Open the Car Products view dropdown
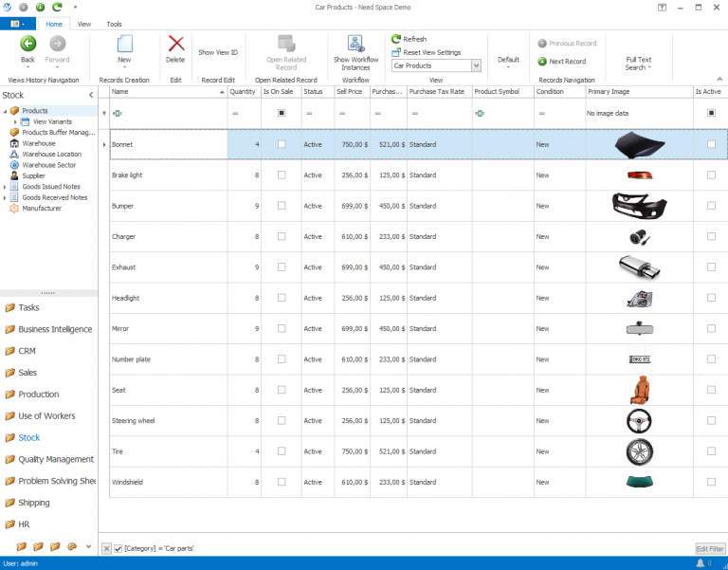Screen dimensions: 728x570 click(476, 66)
